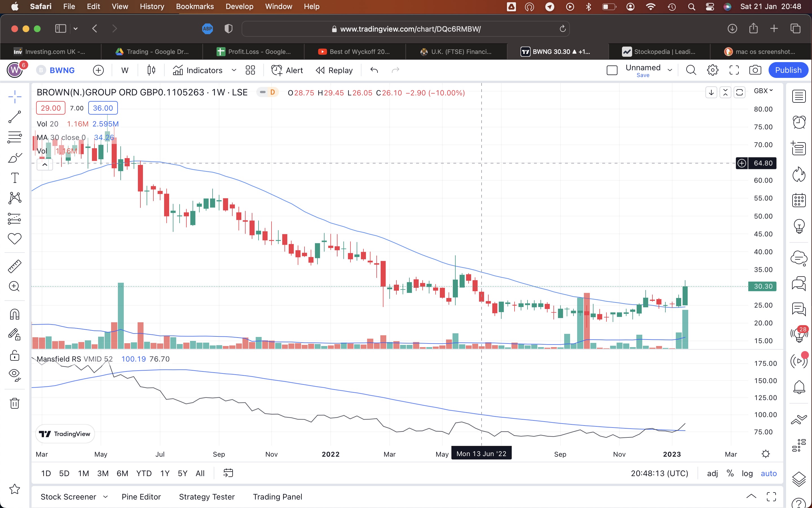The height and width of the screenshot is (508, 812).
Task: Open the watchlist panel icon
Action: [799, 97]
